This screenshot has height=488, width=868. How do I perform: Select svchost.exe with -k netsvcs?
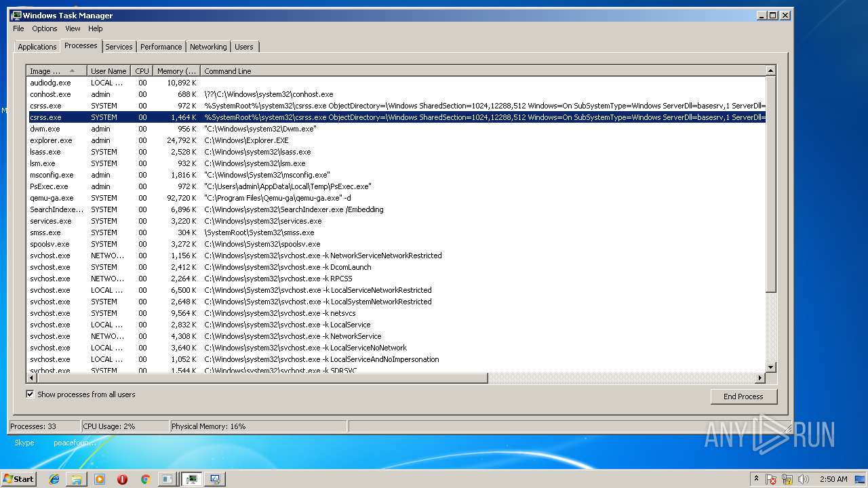[x=396, y=313]
